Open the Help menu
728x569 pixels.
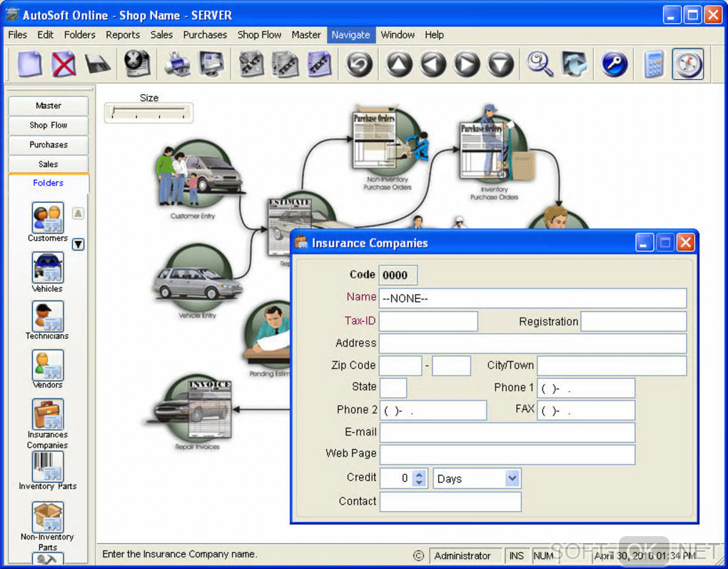434,35
